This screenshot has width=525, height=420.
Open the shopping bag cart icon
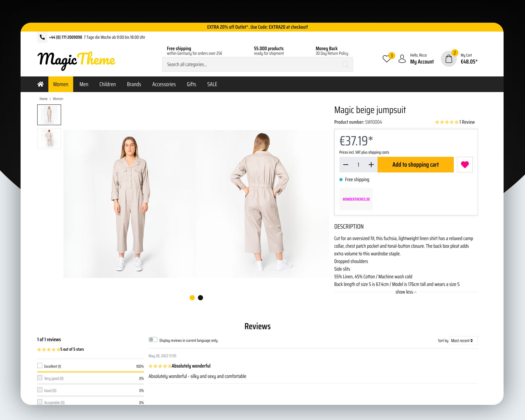pos(449,59)
